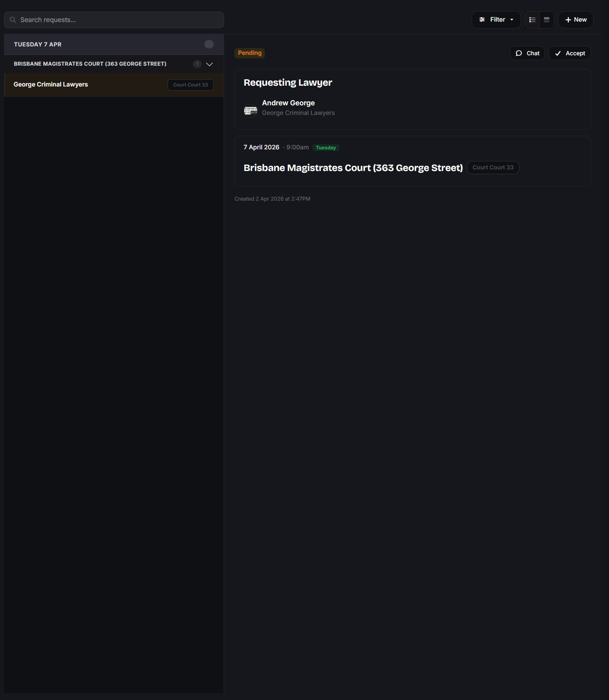Screen dimensions: 609x700
Task: Toggle the circle on Tuesday 7 Apr header
Action: (209, 44)
